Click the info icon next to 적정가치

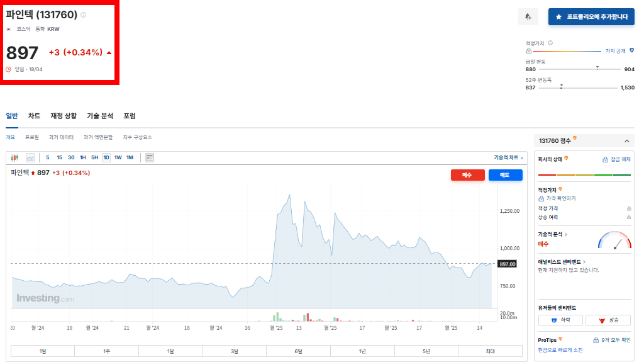pos(550,43)
